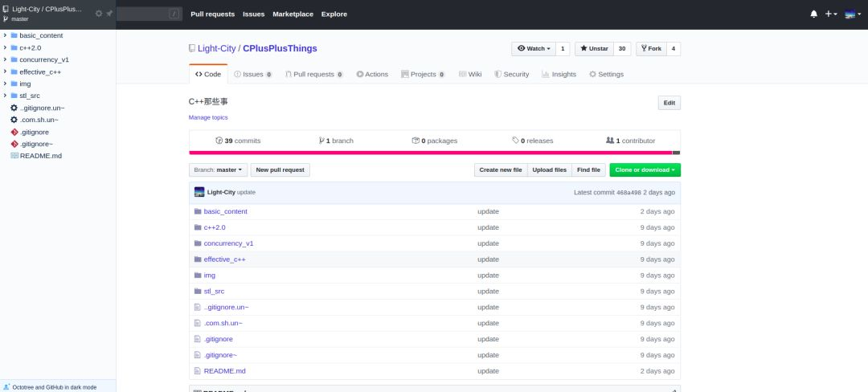Click the Create new file button

tap(501, 170)
